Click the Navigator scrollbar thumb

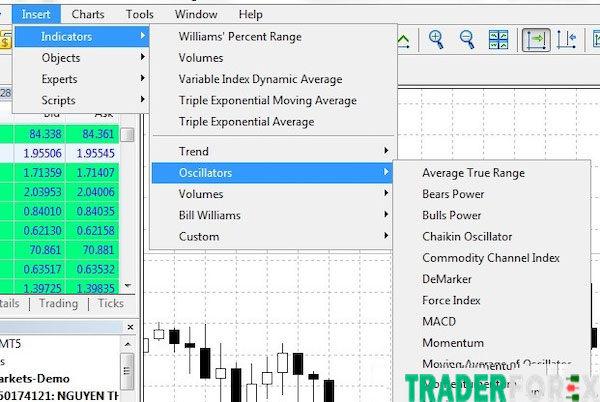pos(127,371)
